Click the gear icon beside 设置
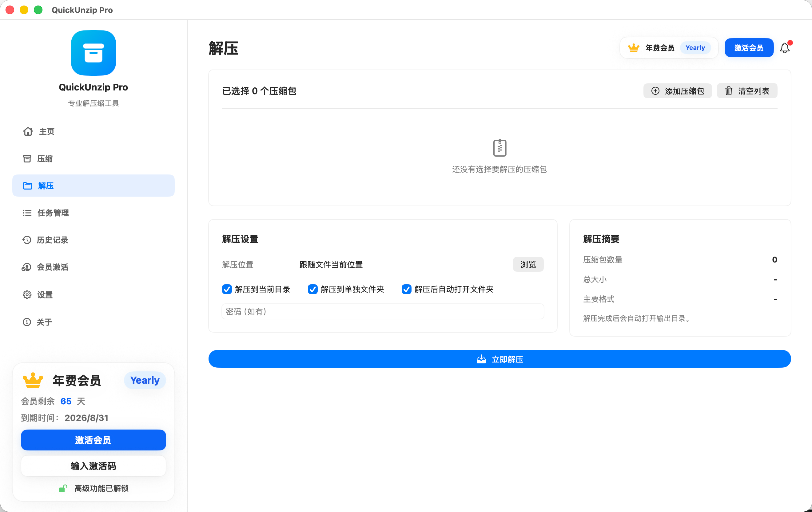The image size is (812, 512). [x=27, y=295]
